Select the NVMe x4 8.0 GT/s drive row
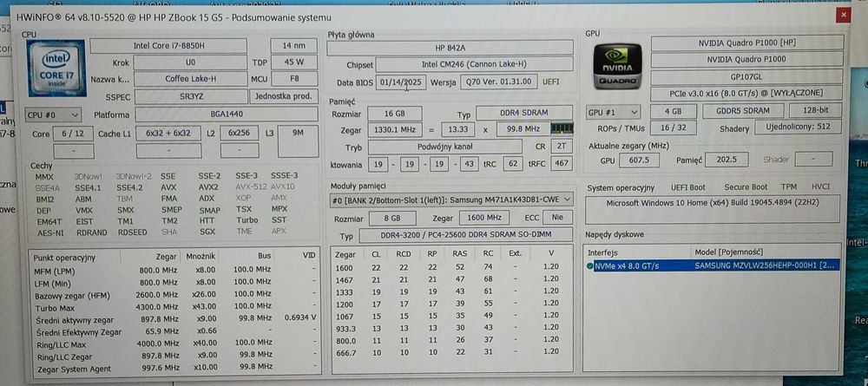This screenshot has width=868, height=386. [713, 266]
